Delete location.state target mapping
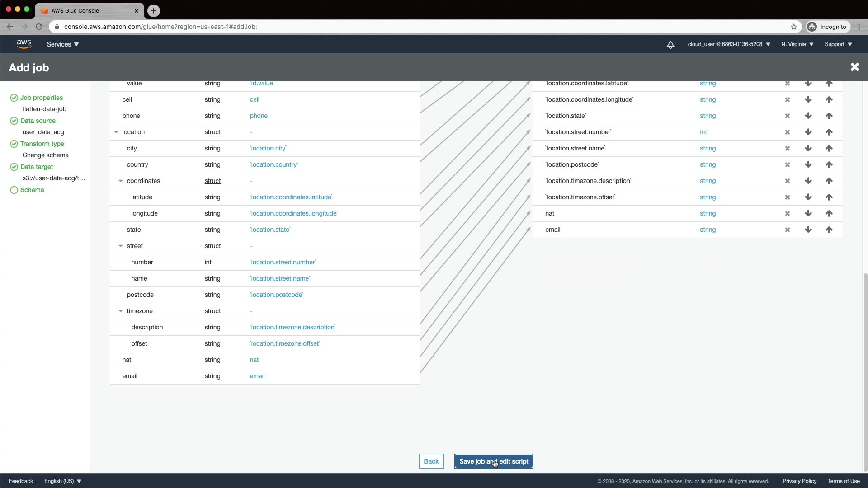Viewport: 868px width, 488px height. point(787,116)
